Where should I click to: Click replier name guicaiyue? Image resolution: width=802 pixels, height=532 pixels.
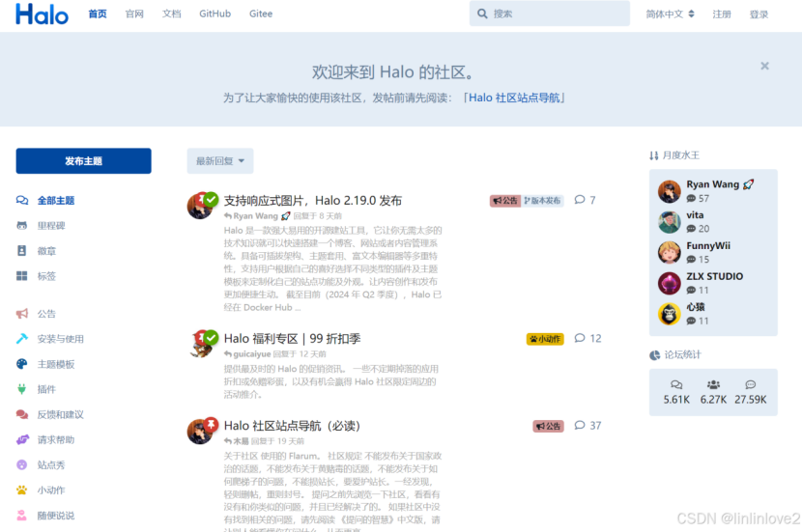coord(251,353)
